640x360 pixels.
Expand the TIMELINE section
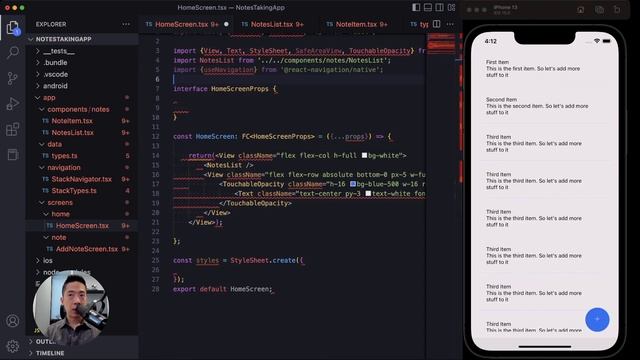click(50, 353)
